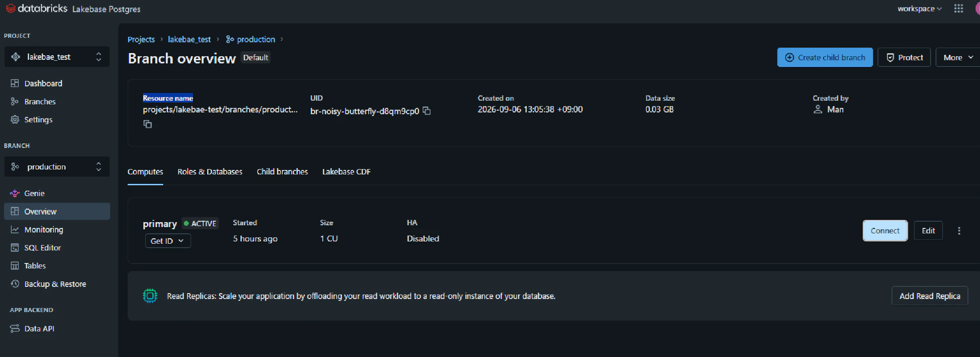This screenshot has height=357, width=980.
Task: Select Overview in the sidebar
Action: [57, 211]
